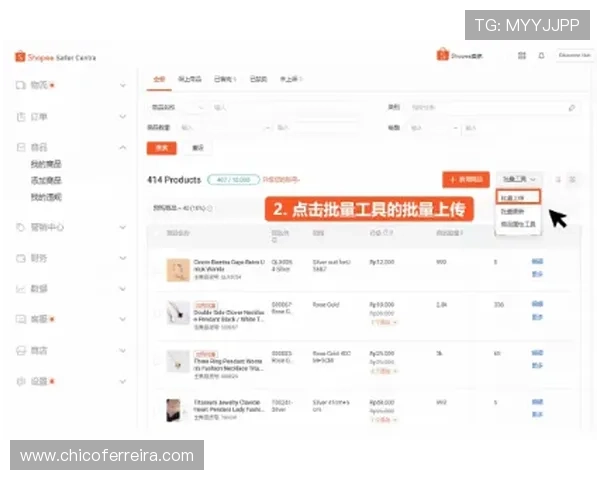Expand the 批量工具 batch tools dropdown
The width and height of the screenshot is (600, 480).
(520, 179)
